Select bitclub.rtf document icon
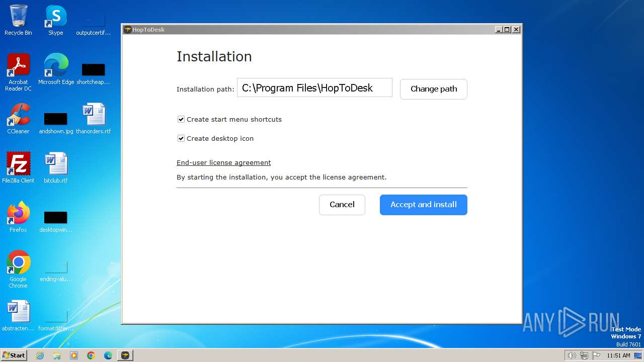This screenshot has width=644, height=362. click(55, 168)
